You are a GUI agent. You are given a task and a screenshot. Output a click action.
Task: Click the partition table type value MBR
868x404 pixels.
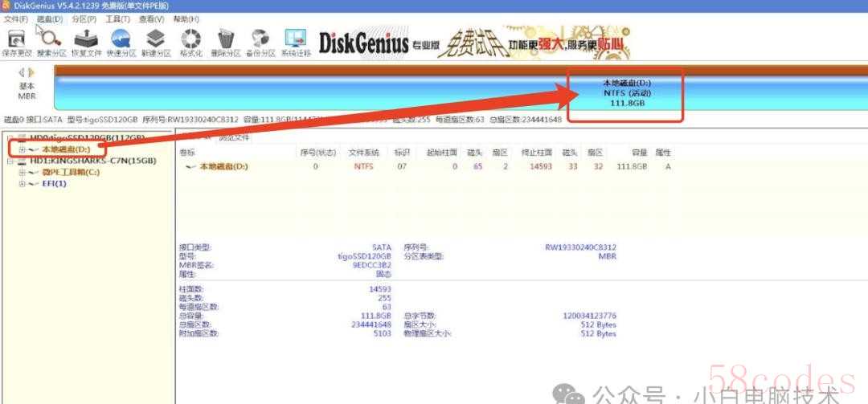tap(608, 256)
